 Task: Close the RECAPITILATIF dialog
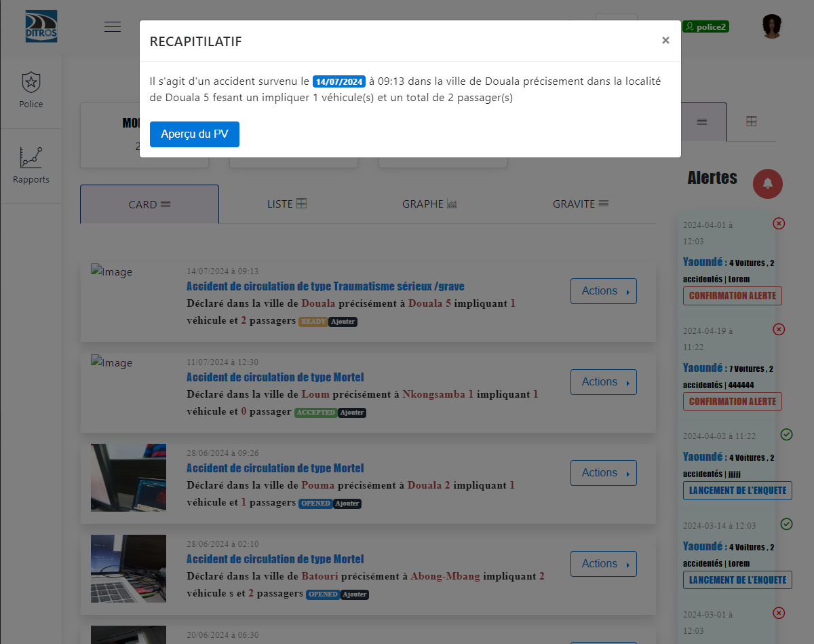665,41
